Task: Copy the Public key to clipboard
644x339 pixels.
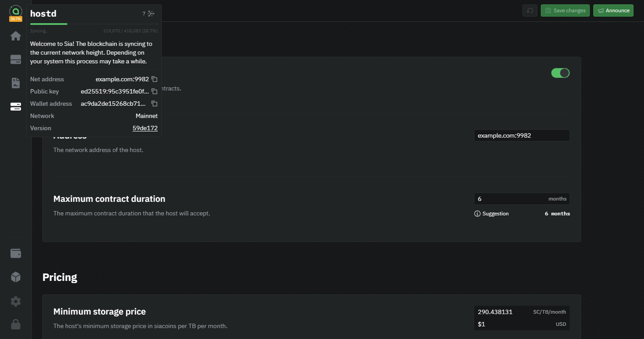Action: coord(154,91)
